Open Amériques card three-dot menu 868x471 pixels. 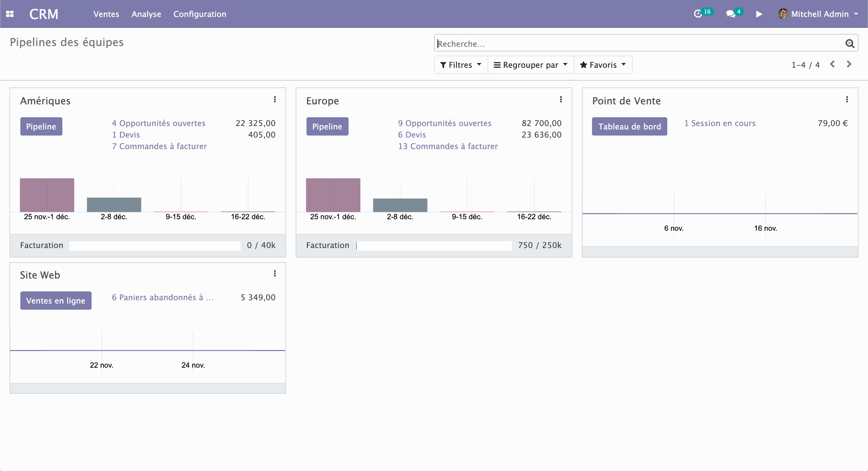click(x=275, y=99)
